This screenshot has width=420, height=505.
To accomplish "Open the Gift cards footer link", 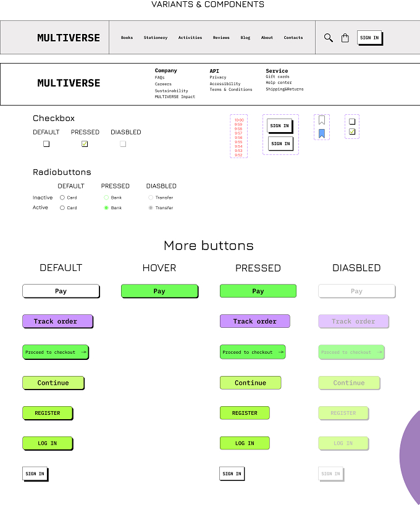I will click(277, 77).
